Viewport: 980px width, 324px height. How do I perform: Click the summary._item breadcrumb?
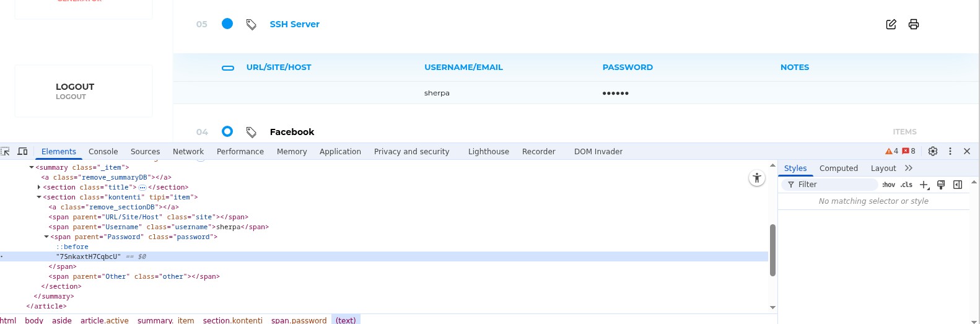click(165, 320)
